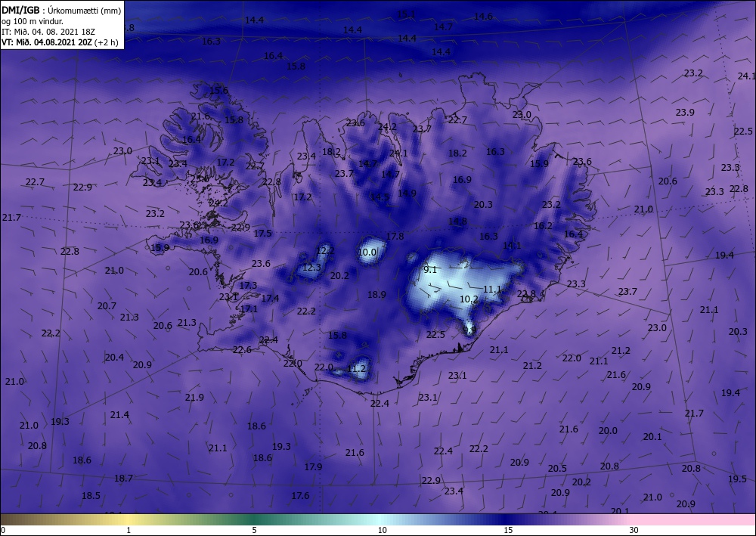Select the 'VT: Mið. 04.08.2021 20Z (+2 h)' line
The height and width of the screenshot is (536, 756).
tap(60, 42)
